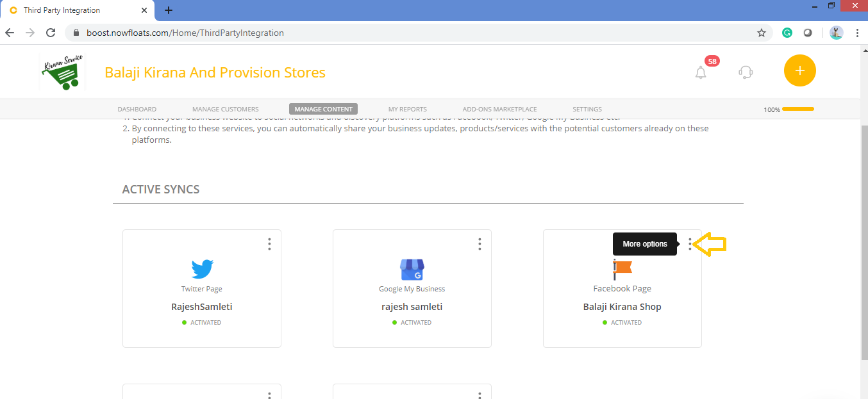Viewport: 868px width, 399px height.
Task: Click the Balaji Kirana Shop page name
Action: [622, 307]
